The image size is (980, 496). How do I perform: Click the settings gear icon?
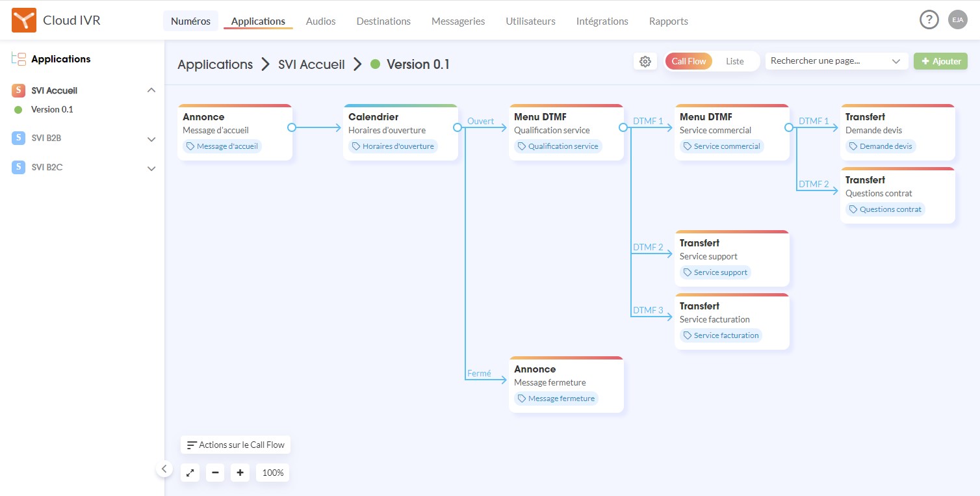(x=645, y=62)
